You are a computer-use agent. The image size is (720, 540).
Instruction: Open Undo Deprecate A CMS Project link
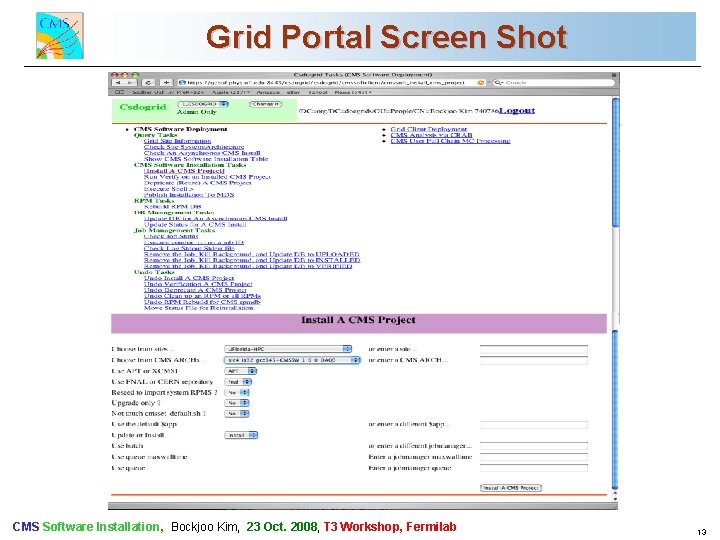tap(195, 290)
